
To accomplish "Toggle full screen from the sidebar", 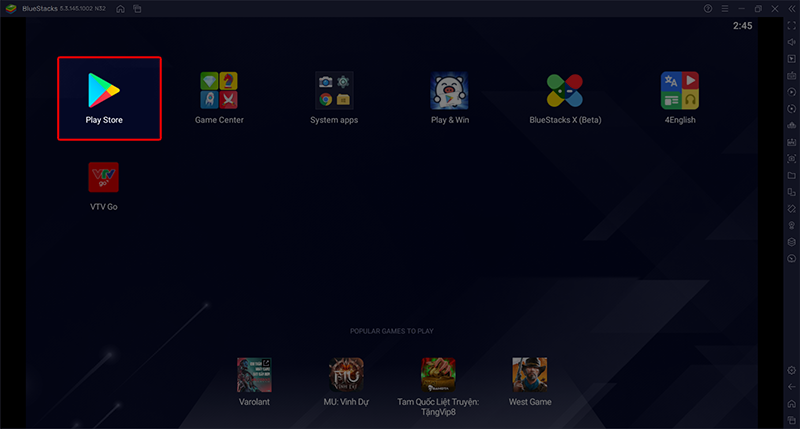I will [x=792, y=26].
